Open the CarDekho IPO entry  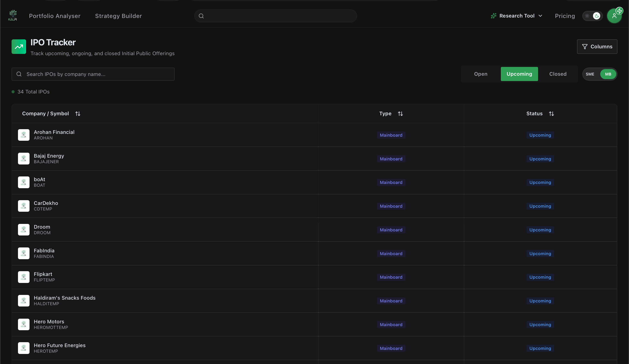314,206
